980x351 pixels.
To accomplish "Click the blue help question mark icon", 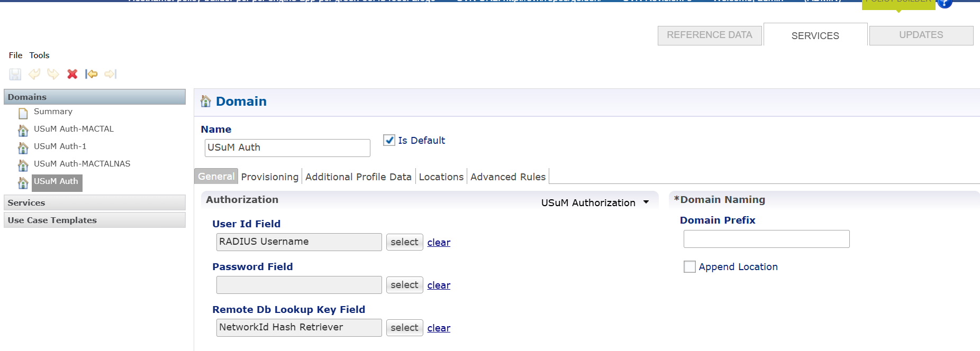I will coord(945,3).
